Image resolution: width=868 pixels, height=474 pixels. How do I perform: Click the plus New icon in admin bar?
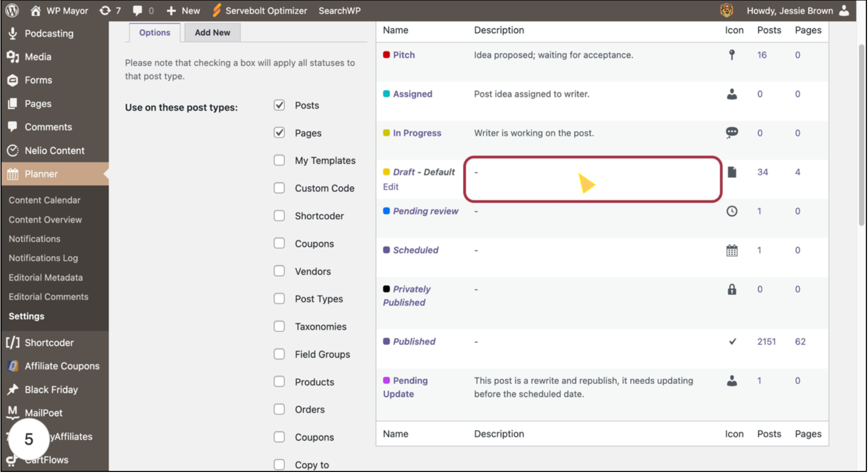tap(171, 11)
